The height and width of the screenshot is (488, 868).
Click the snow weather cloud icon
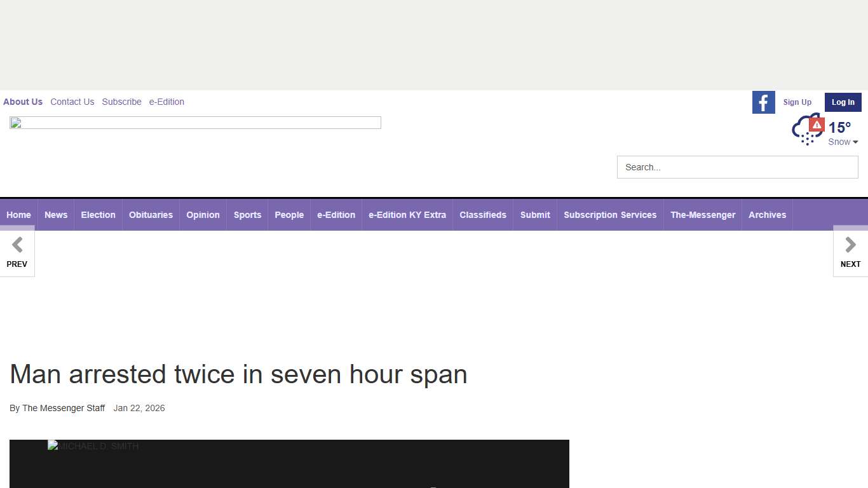pos(804,131)
